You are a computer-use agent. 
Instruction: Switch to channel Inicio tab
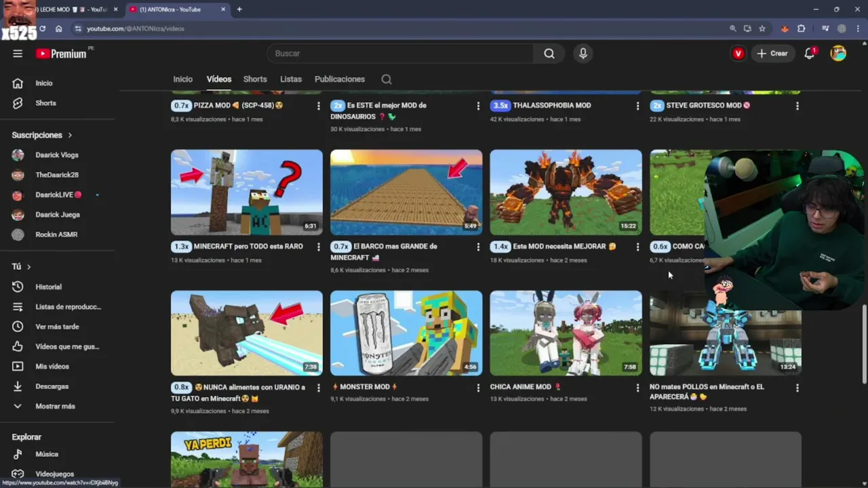click(182, 79)
